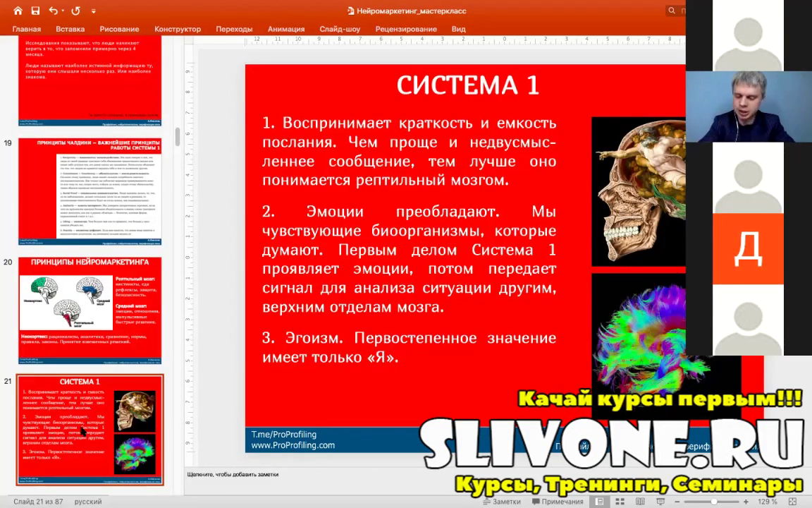Screen dimensions: 812x508
Task: Click the paragraph starting '3. Эгоизм'
Action: [409, 347]
